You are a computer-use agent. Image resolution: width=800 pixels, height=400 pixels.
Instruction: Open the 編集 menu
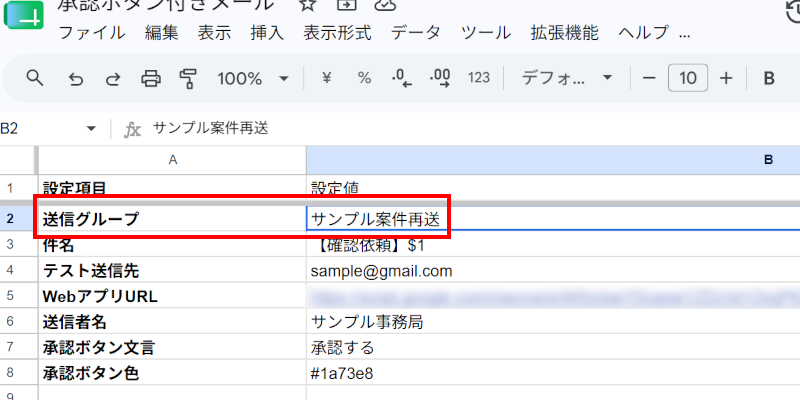[x=162, y=33]
